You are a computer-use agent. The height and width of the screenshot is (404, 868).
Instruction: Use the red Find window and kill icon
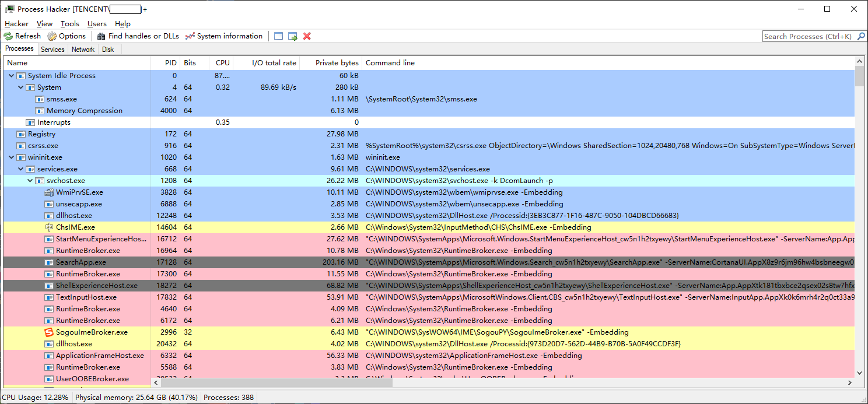pos(306,36)
